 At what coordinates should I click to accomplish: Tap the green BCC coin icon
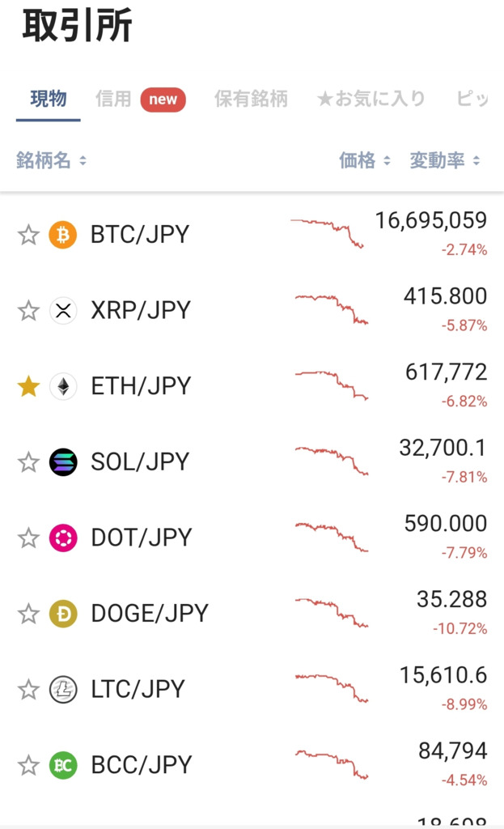point(63,765)
